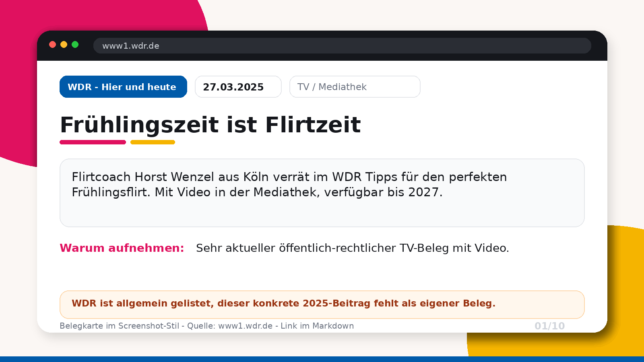Click the 01/10 page counter
The width and height of the screenshot is (644, 362).
pyautogui.click(x=550, y=326)
